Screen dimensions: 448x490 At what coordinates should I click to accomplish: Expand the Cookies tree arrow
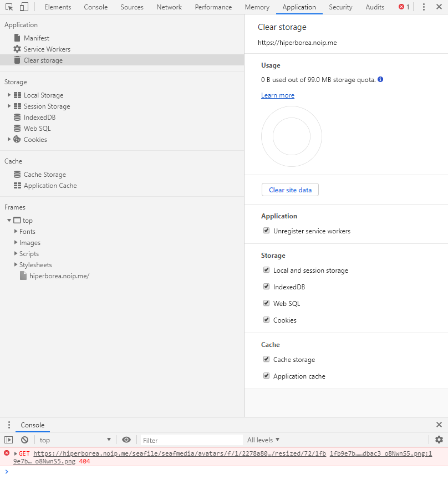coord(9,140)
